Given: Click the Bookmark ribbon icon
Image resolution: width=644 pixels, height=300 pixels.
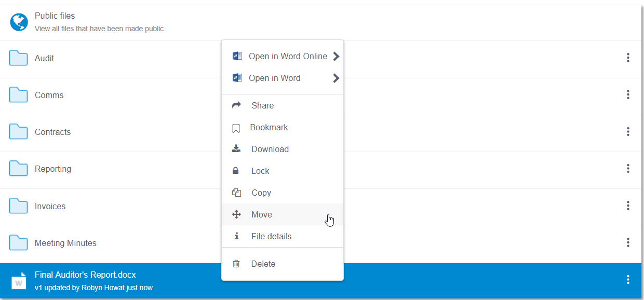Looking at the screenshot, I should [236, 127].
